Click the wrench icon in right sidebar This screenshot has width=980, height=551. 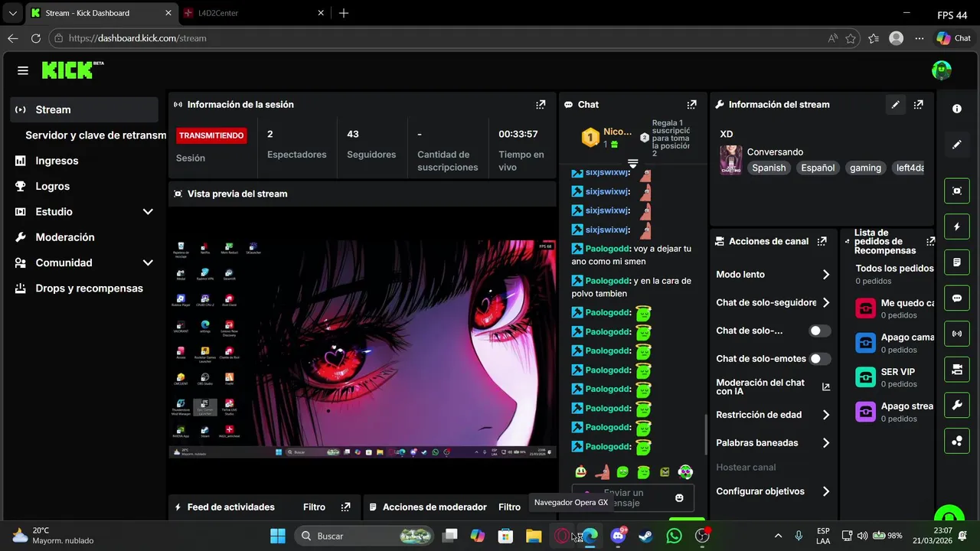[957, 405]
